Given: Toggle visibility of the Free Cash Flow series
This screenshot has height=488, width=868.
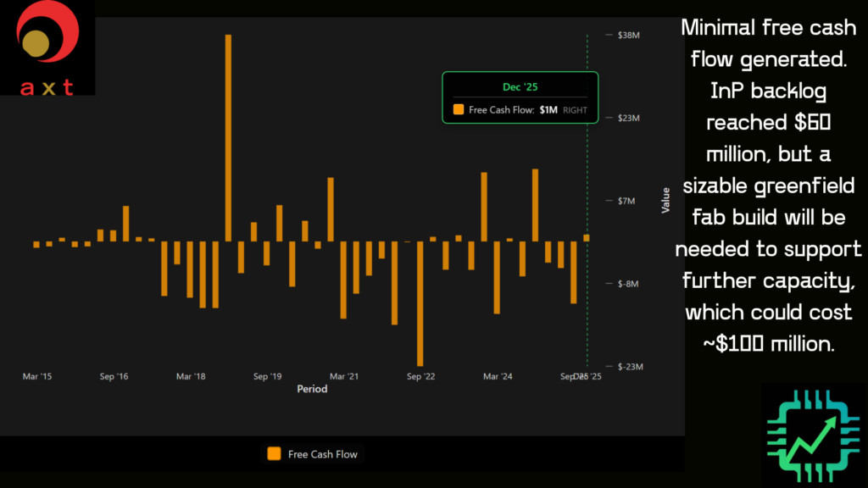Looking at the screenshot, I should 314,453.
